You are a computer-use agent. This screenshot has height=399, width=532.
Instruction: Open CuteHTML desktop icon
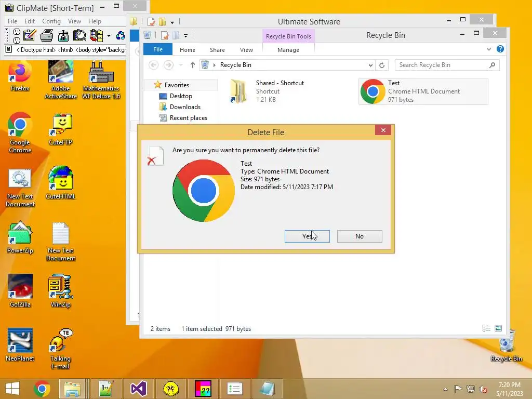[61, 183]
